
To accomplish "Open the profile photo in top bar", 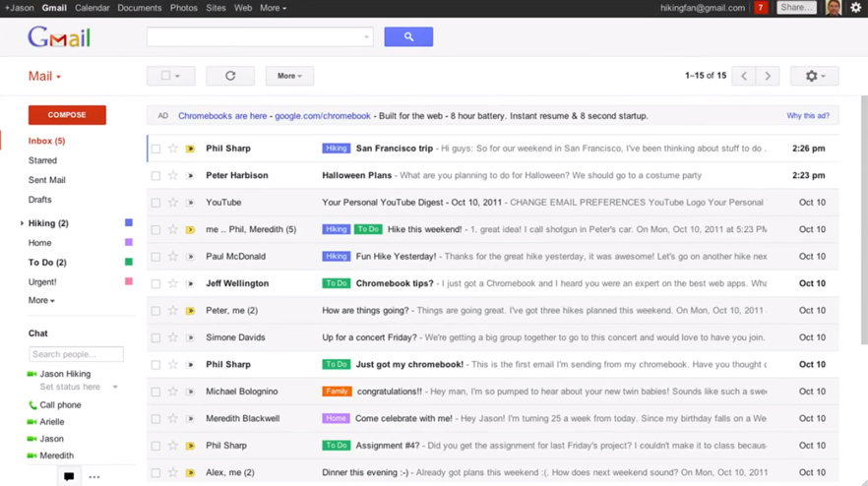I will coord(834,8).
